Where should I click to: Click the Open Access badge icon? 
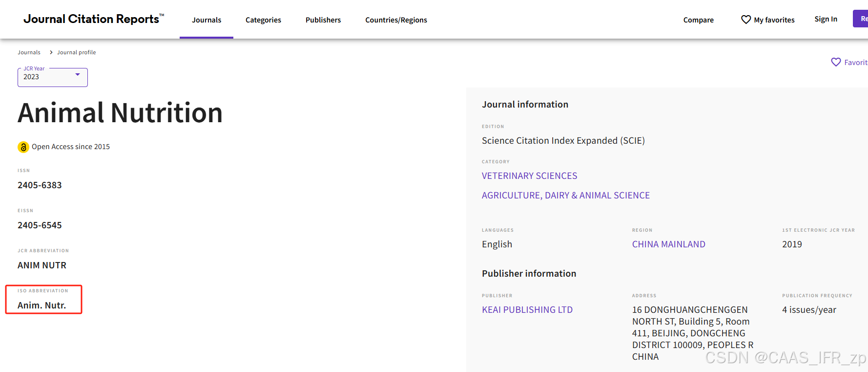click(23, 147)
